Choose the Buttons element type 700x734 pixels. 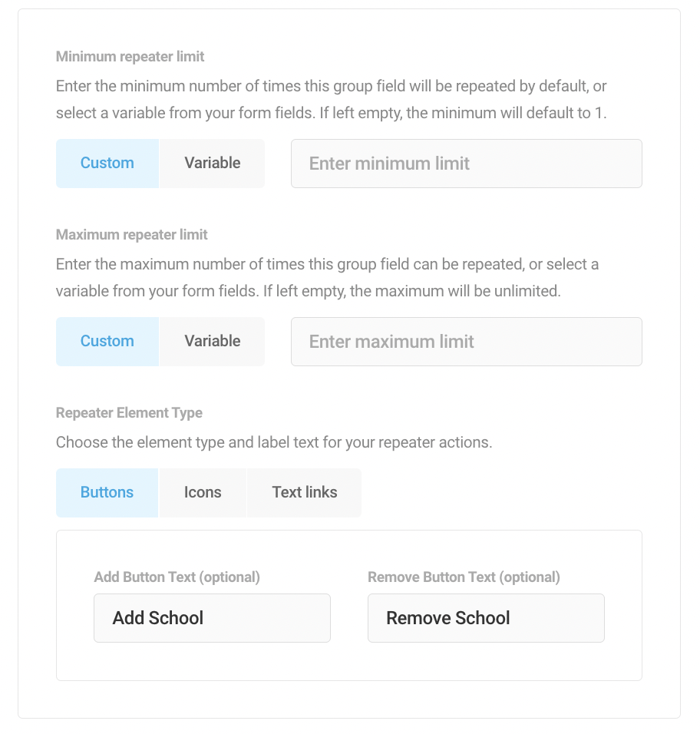pyautogui.click(x=107, y=493)
